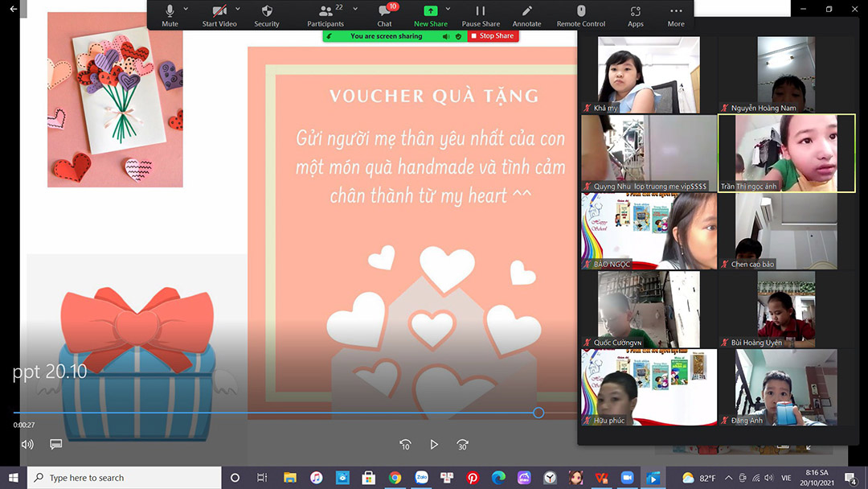
Task: Toggle the video player volume
Action: [x=27, y=444]
